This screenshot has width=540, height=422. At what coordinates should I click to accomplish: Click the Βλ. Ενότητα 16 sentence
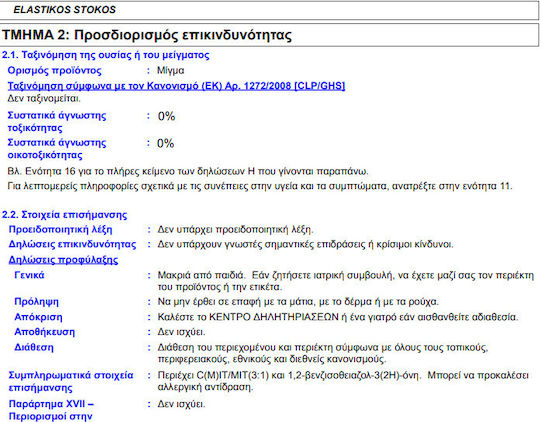pos(188,171)
